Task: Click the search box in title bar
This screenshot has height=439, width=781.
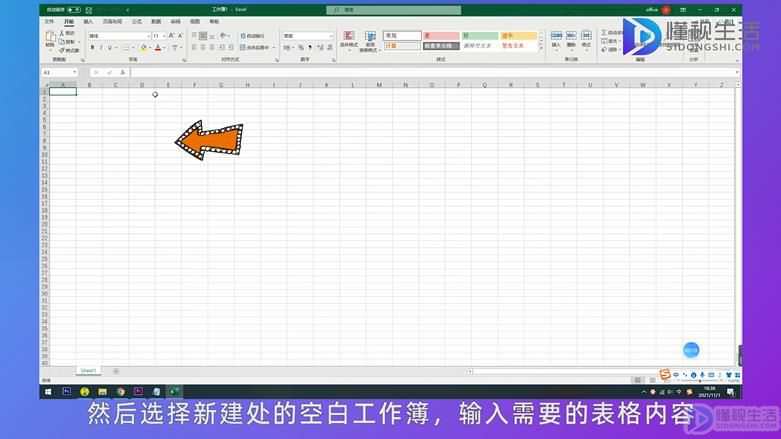Action: tap(393, 9)
